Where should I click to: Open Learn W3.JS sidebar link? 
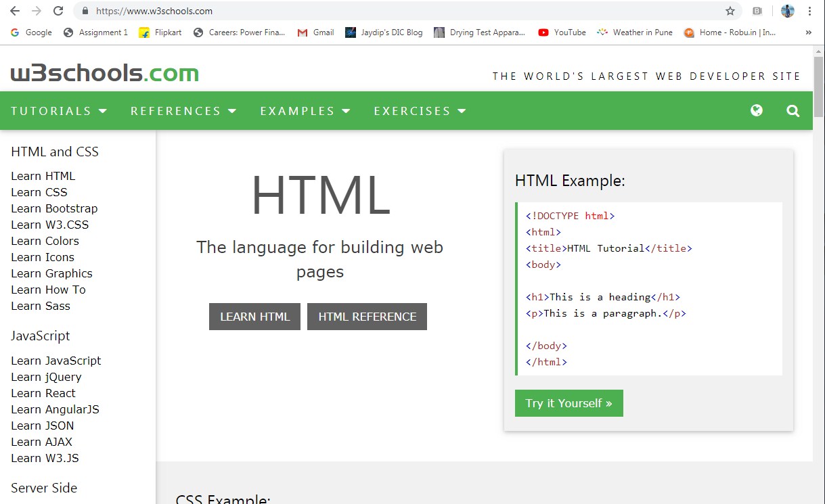pos(45,458)
